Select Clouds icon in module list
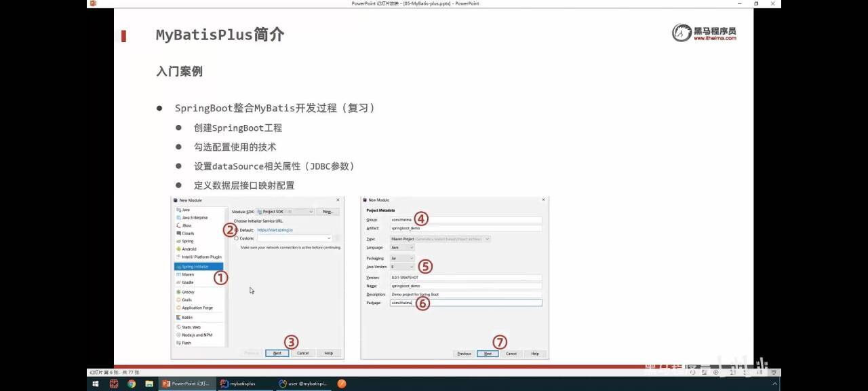Screen dimensions: 868x391 (x=178, y=233)
